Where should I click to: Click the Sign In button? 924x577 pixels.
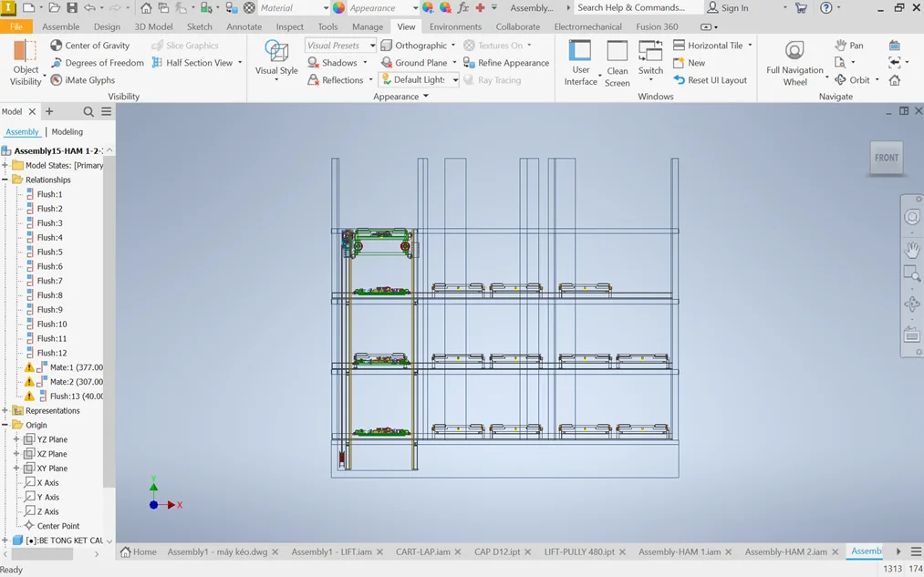727,7
